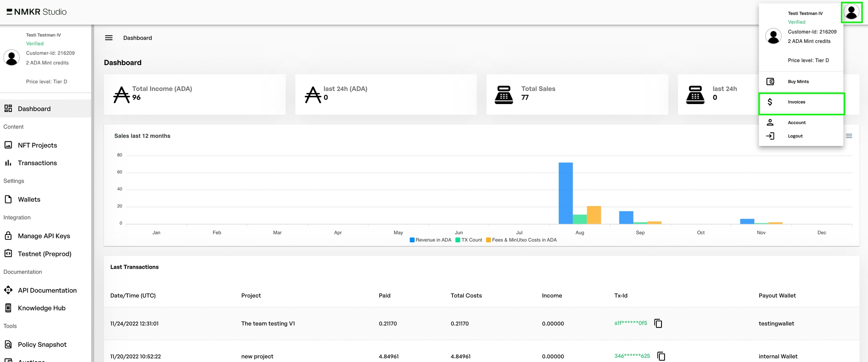The image size is (868, 362).
Task: Open the a1f******0f5 transaction link
Action: point(630,323)
